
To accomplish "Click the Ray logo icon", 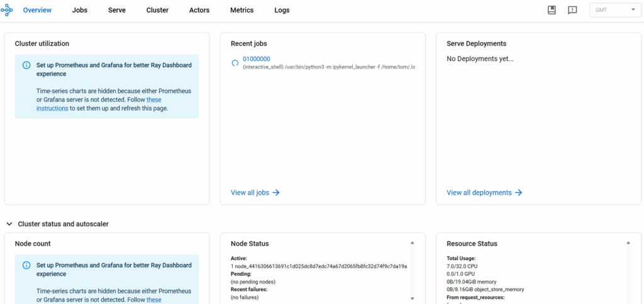I will point(7,11).
